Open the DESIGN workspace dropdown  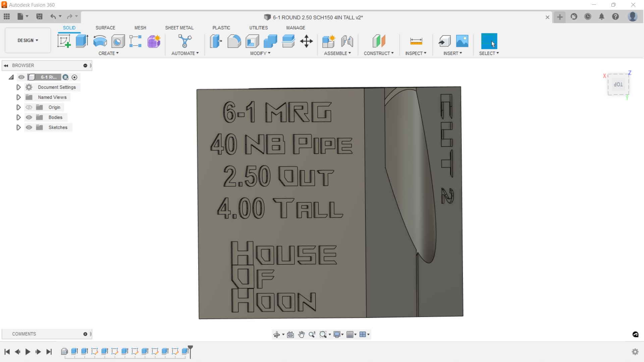coord(28,40)
